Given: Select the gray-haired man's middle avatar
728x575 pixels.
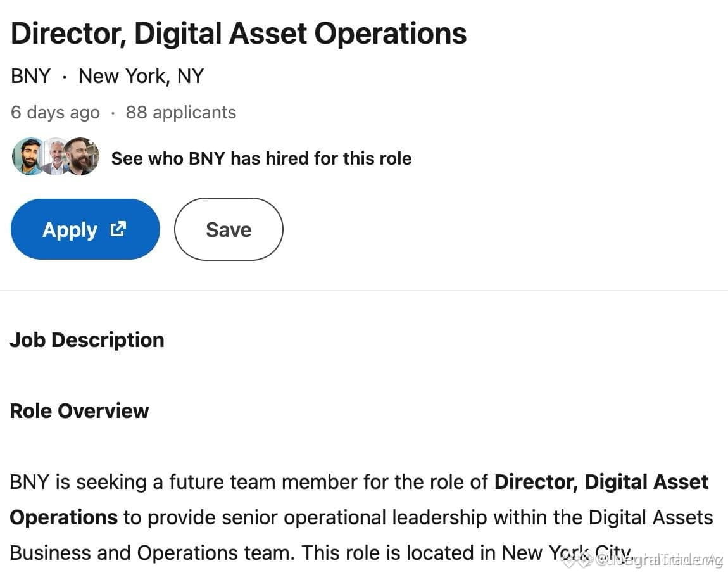Looking at the screenshot, I should pyautogui.click(x=56, y=157).
